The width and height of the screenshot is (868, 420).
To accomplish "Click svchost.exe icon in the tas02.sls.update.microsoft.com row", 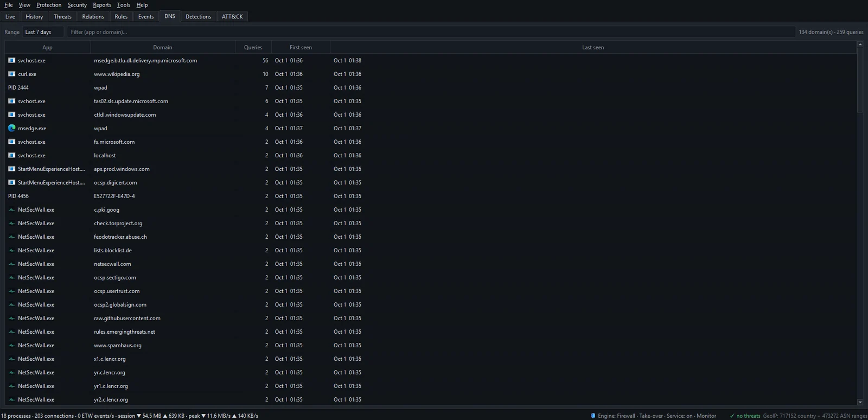I will tap(11, 101).
